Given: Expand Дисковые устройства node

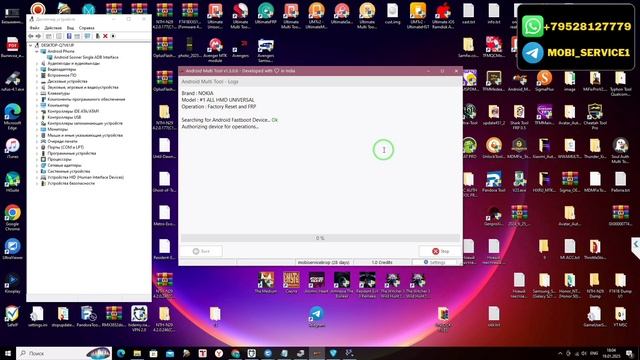Looking at the screenshot, I should coord(37,81).
